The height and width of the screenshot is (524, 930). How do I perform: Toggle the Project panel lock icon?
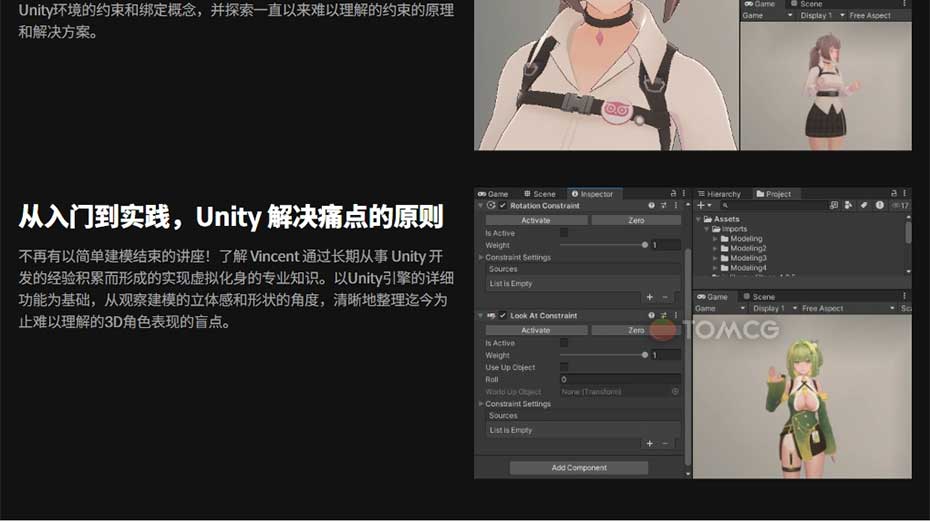coord(894,193)
